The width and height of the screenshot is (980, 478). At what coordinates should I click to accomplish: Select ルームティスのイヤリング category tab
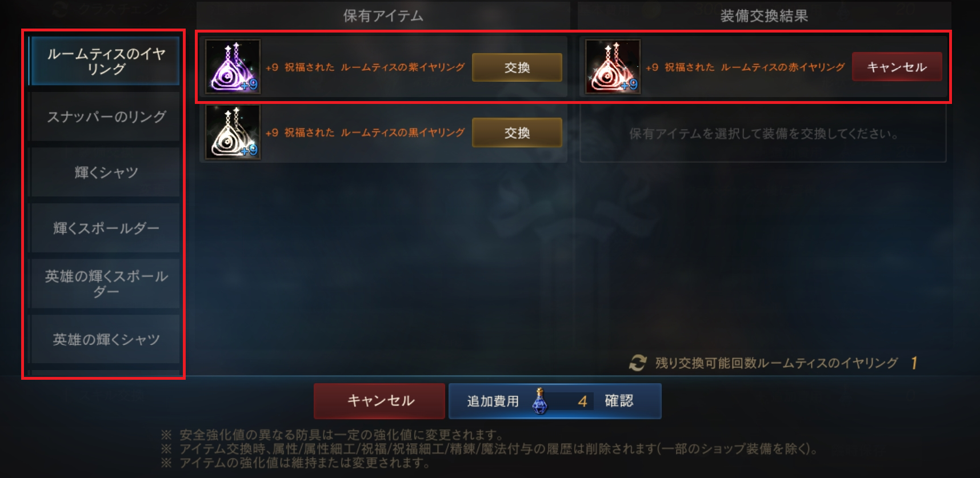[105, 61]
